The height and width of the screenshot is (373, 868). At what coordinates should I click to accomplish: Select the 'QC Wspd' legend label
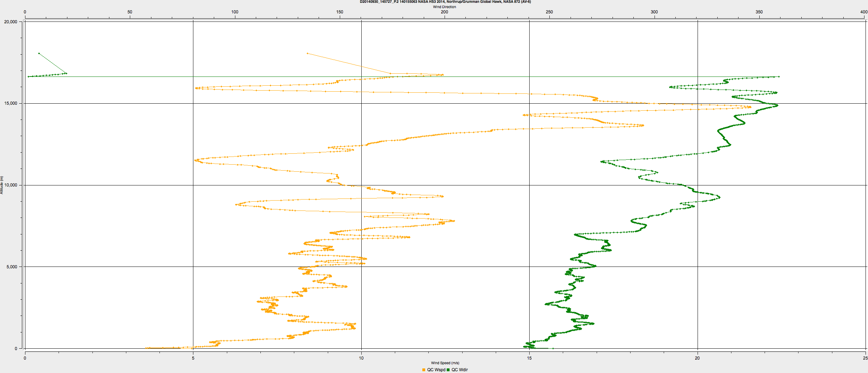point(436,370)
